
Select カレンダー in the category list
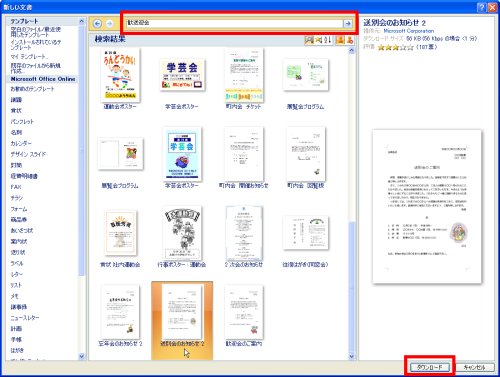[x=21, y=143]
